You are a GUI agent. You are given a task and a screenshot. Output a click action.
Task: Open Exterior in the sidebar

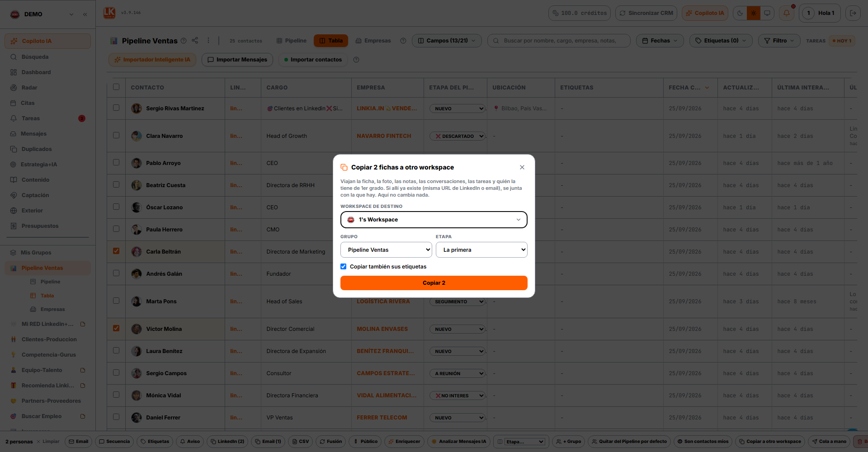pos(47,211)
